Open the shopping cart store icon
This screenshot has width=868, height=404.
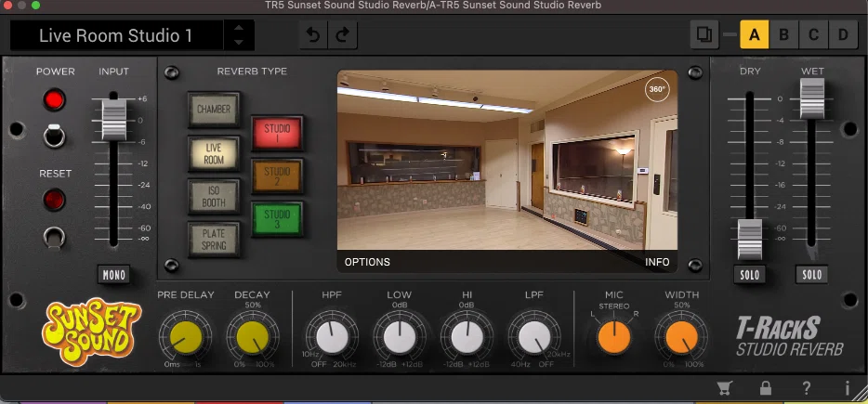724,388
